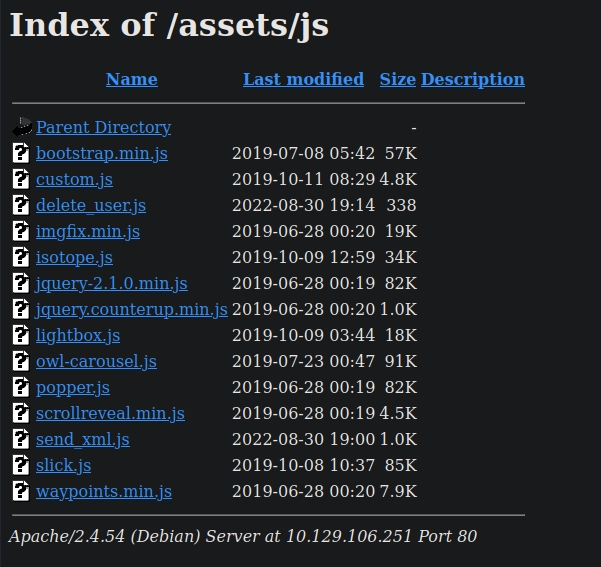Screen dimensions: 601x567
Task: Open jquery.counterup.min.js file link
Action: pyautogui.click(x=131, y=309)
